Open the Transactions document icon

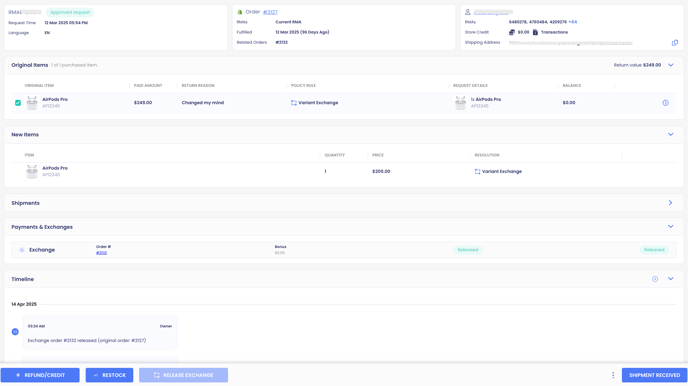point(535,32)
